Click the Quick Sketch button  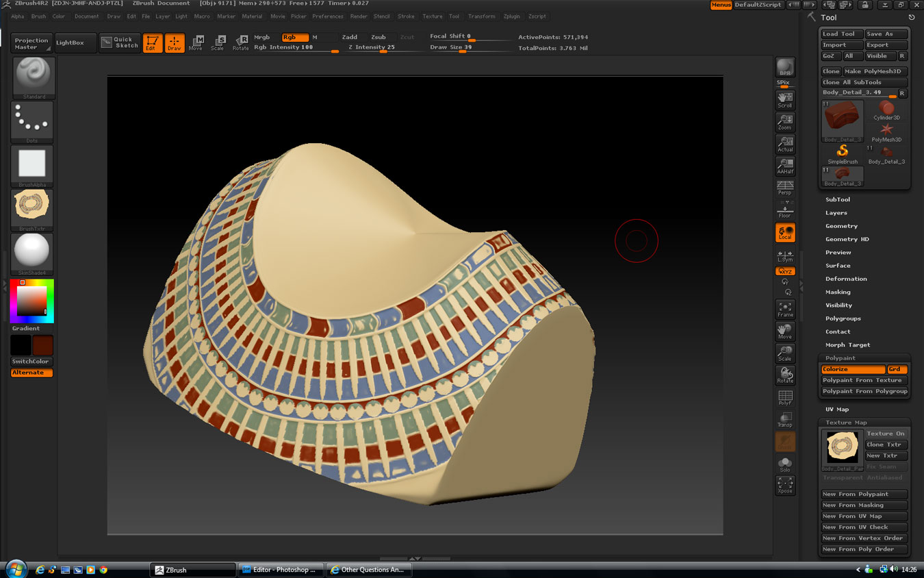pyautogui.click(x=120, y=42)
